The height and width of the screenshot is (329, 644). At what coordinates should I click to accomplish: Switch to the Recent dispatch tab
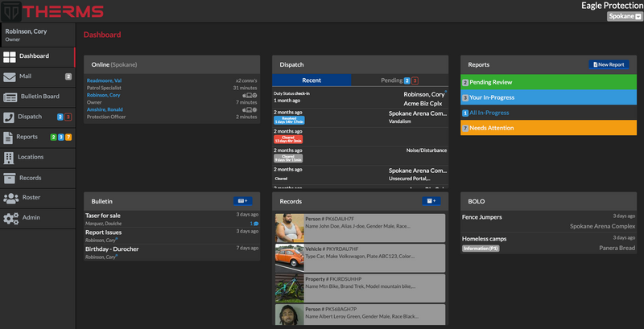(x=312, y=80)
